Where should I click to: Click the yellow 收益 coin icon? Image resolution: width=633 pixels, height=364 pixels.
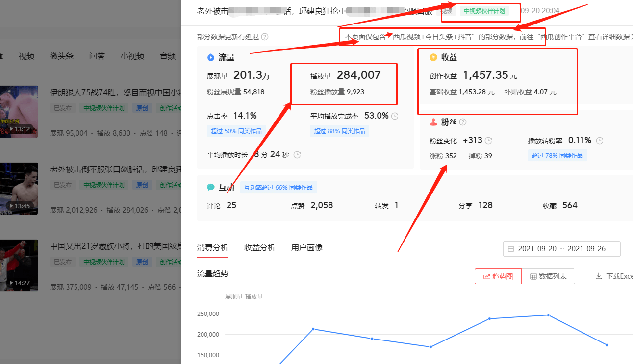point(433,57)
